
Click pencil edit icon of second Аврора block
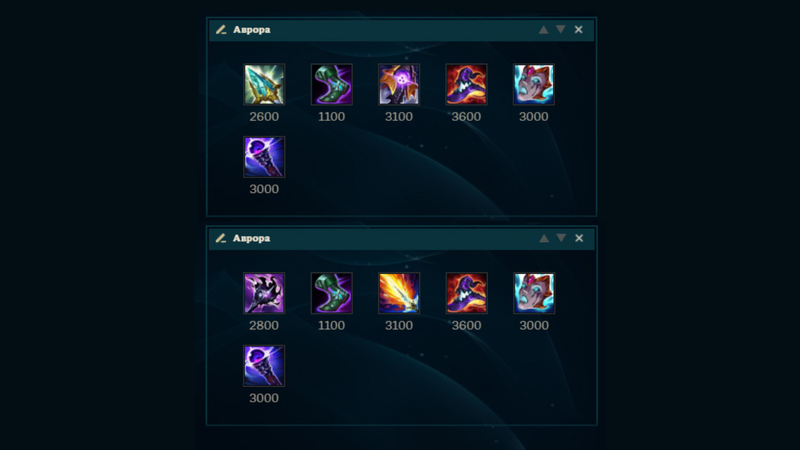point(221,238)
